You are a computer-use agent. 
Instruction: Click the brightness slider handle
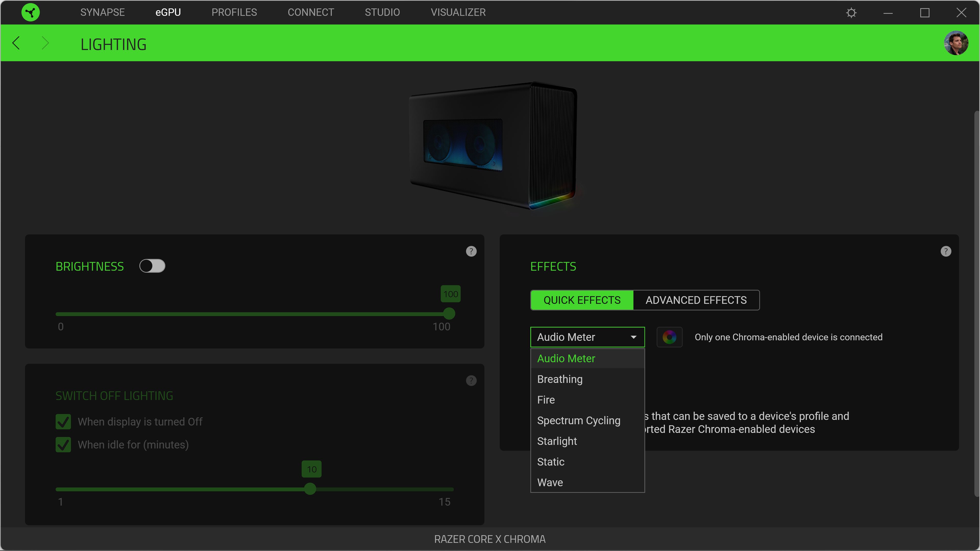click(x=449, y=314)
